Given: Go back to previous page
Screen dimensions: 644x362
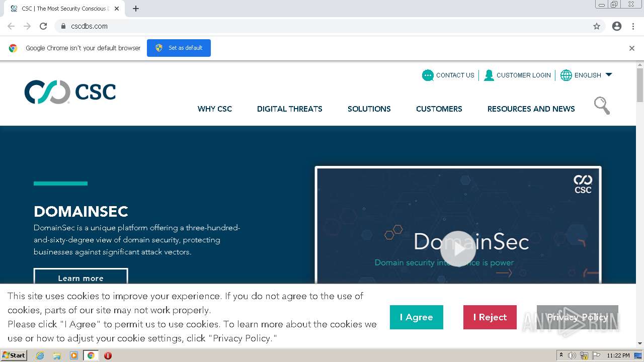Looking at the screenshot, I should pos(11,26).
